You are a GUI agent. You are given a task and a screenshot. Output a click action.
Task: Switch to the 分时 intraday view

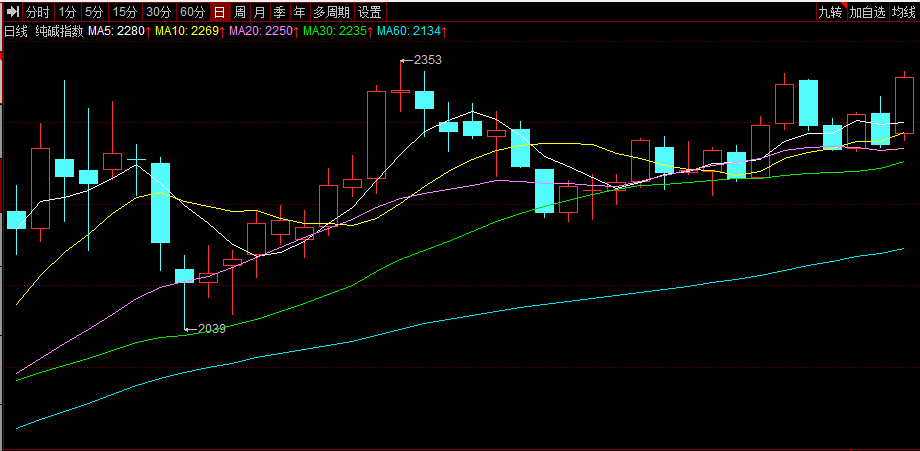click(x=38, y=12)
